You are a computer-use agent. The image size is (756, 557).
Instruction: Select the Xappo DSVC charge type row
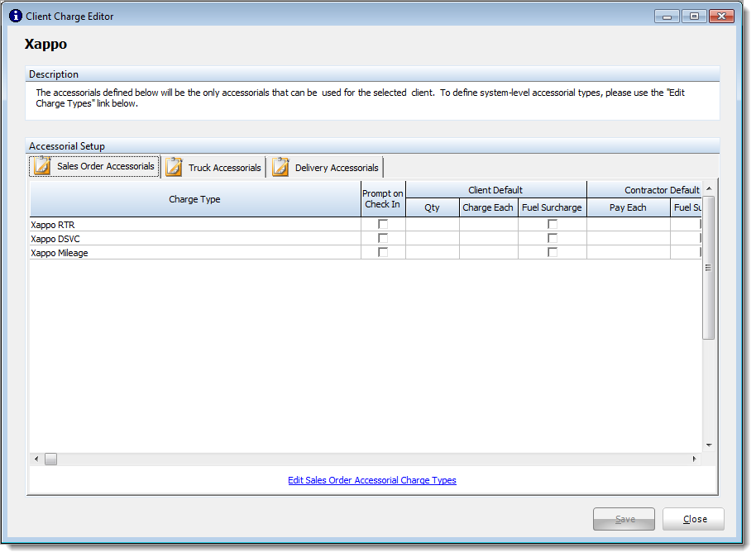point(195,239)
